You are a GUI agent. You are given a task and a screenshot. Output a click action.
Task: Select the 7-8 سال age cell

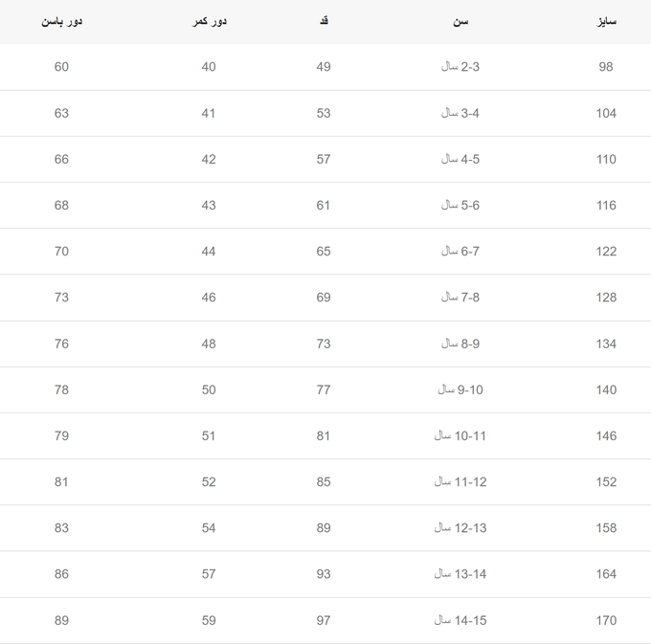coord(460,297)
